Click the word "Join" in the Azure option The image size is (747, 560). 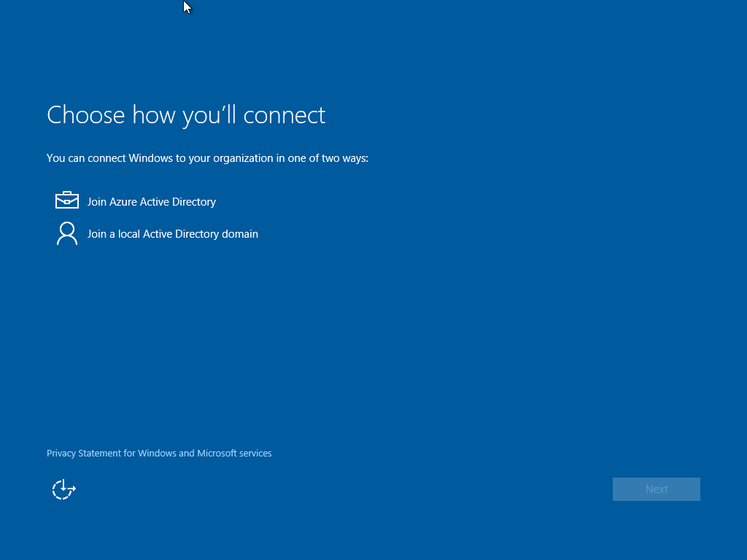click(96, 202)
